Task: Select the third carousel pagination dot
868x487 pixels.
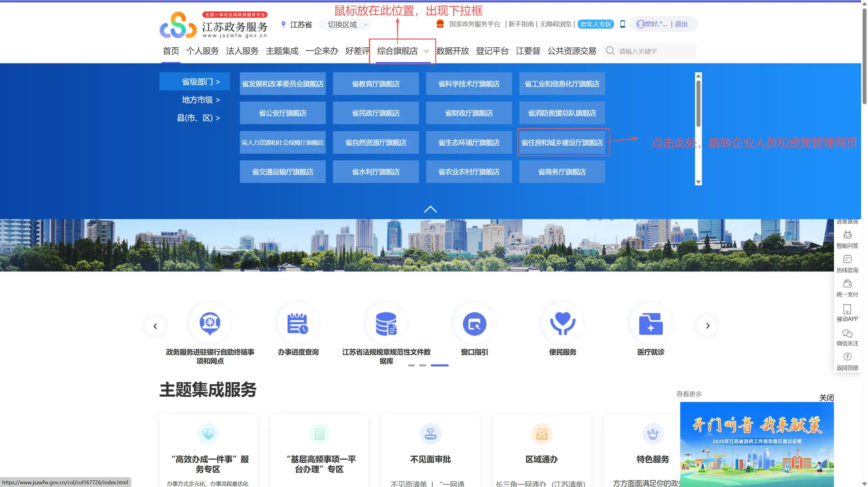Action: (440, 366)
